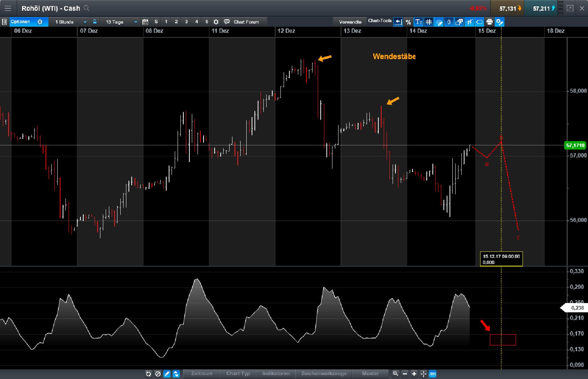
Task: Click the 57,211 buy price button
Action: pyautogui.click(x=541, y=8)
